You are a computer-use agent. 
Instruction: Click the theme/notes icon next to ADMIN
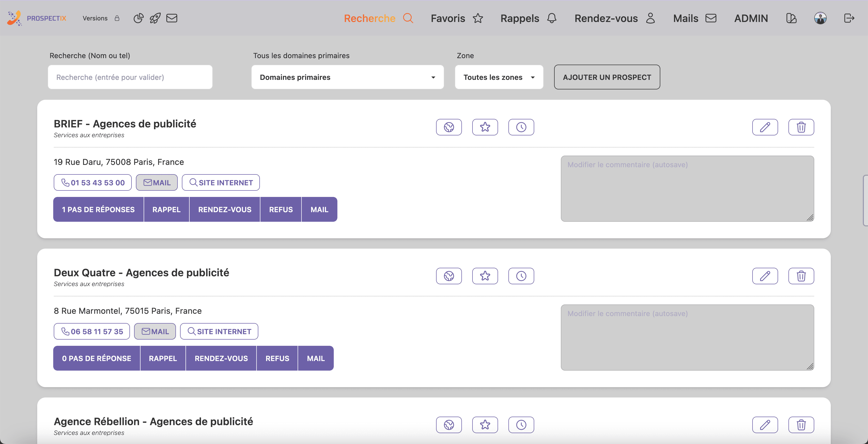coord(791,18)
